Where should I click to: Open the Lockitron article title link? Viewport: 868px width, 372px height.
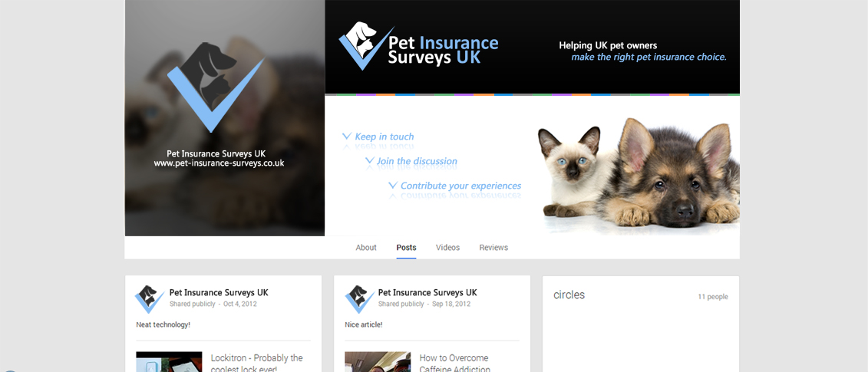257,363
